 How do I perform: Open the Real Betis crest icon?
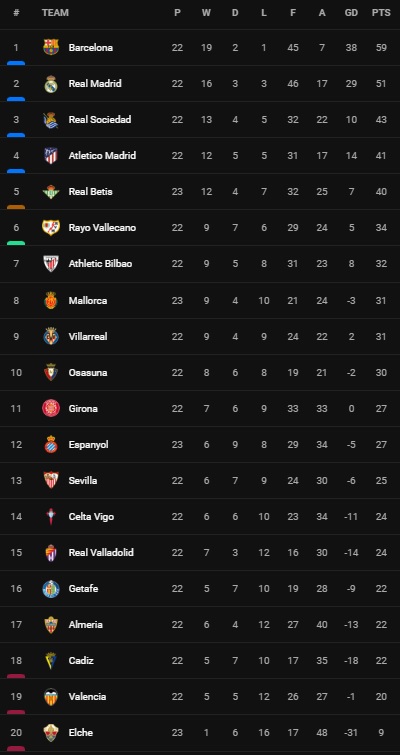tap(51, 192)
